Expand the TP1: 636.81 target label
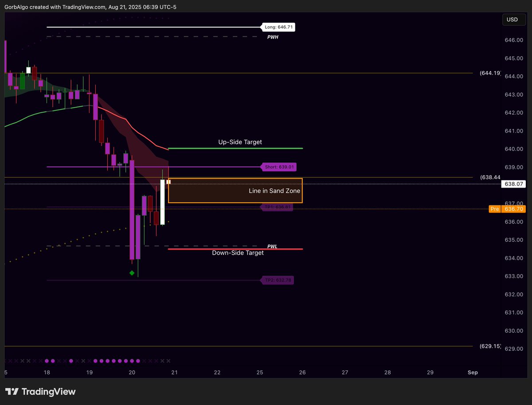The image size is (532, 405). 277,207
